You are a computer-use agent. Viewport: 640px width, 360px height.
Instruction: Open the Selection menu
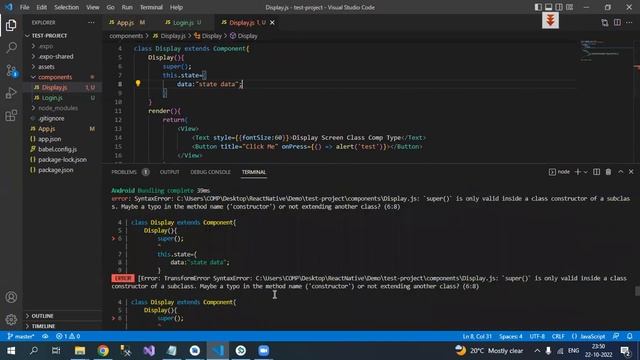click(66, 7)
